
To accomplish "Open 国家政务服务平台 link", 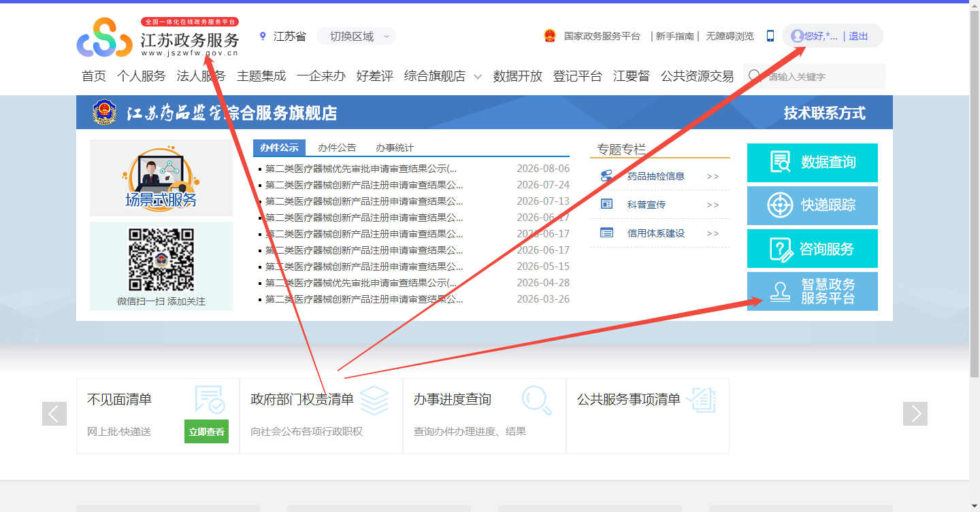I will click(x=602, y=37).
